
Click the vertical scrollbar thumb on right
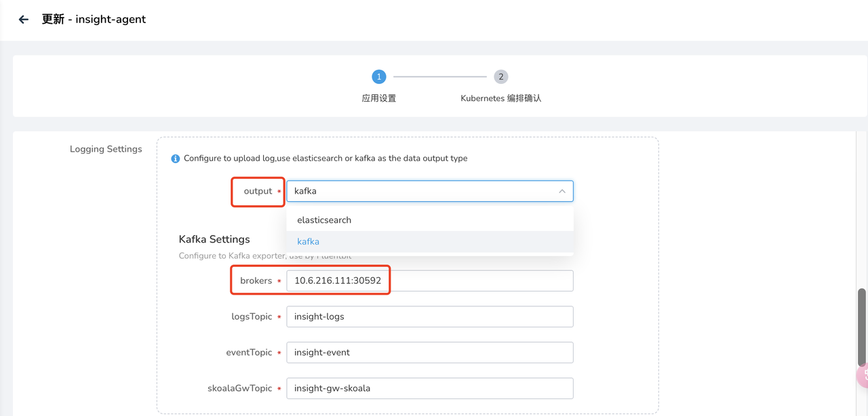(x=862, y=327)
